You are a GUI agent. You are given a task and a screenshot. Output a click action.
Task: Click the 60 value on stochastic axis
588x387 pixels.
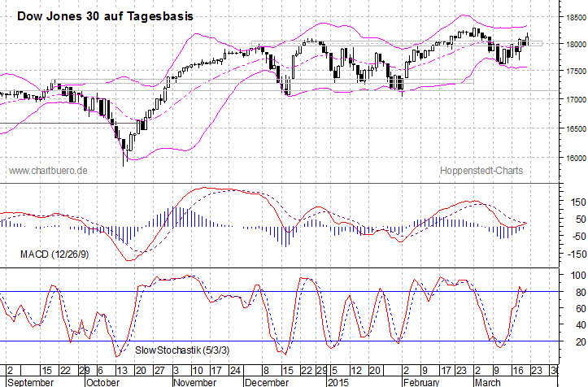pos(581,309)
